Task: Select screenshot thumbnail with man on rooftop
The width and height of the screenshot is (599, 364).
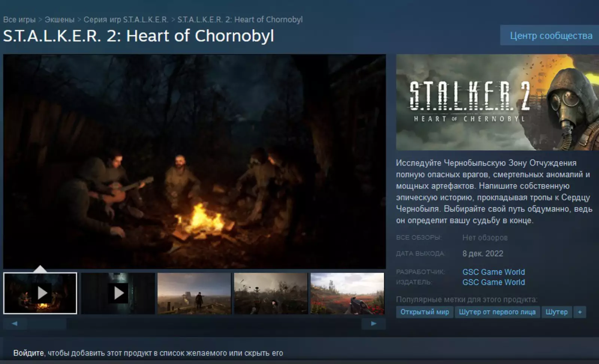Action: coord(194,293)
